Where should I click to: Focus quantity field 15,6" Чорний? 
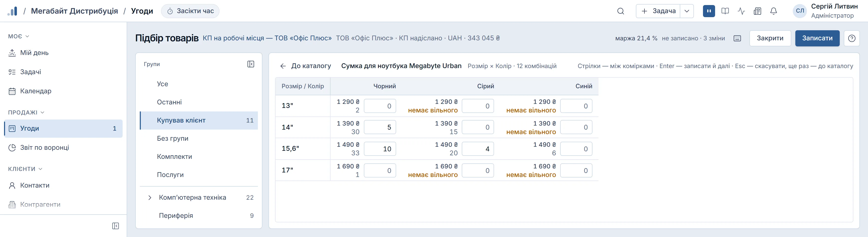380,149
